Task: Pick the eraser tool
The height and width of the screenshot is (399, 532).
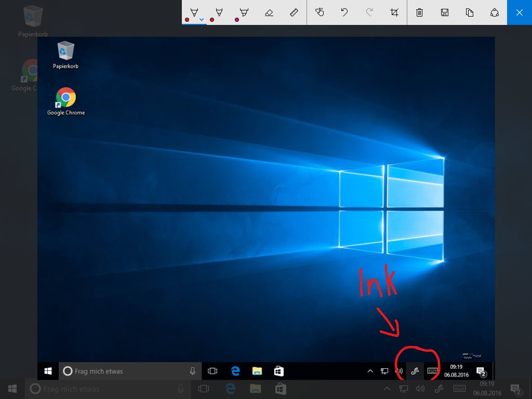Action: [269, 12]
